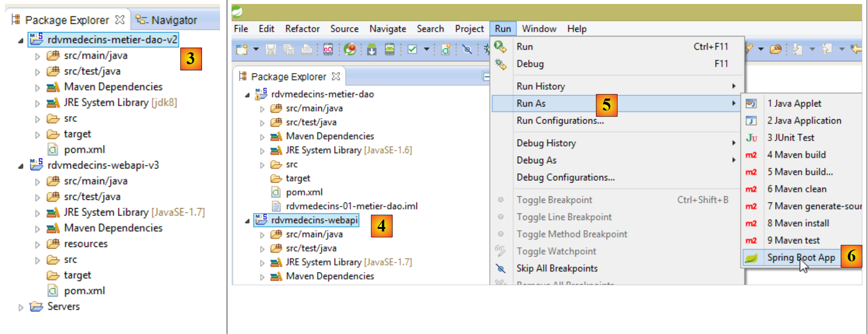Screen dimensions: 868x334
Task: Open the Android Virtual Device Manager icon
Action: pyautogui.click(x=390, y=49)
